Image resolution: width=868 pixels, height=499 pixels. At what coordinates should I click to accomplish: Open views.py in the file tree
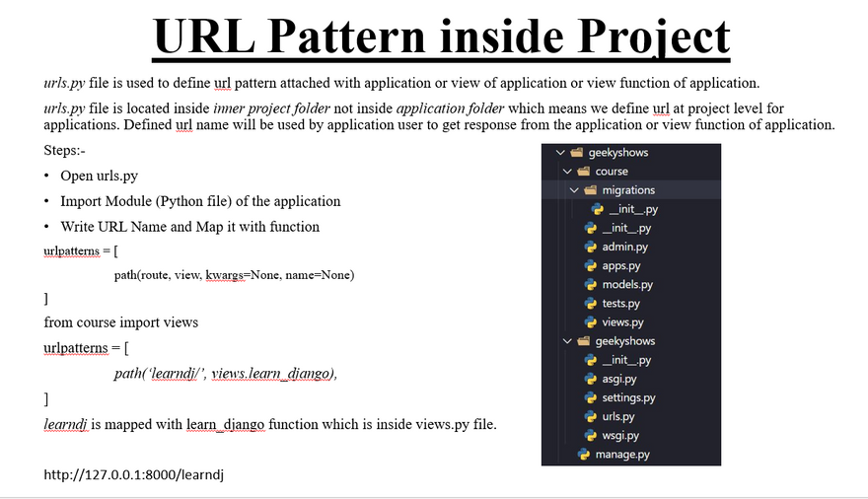coord(622,321)
